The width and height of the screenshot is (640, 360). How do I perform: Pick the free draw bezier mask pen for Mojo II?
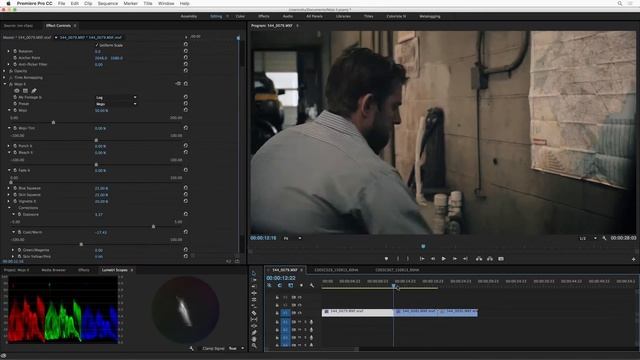pos(34,91)
